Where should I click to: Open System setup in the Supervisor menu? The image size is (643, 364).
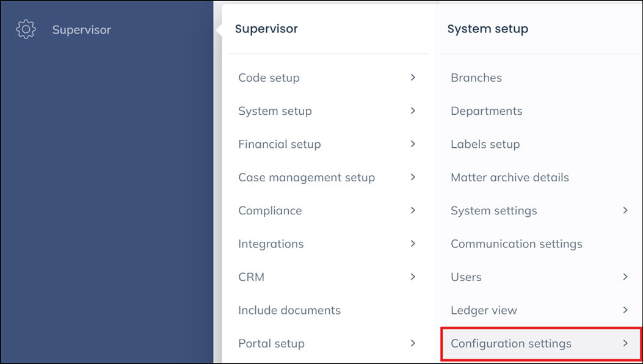[275, 111]
